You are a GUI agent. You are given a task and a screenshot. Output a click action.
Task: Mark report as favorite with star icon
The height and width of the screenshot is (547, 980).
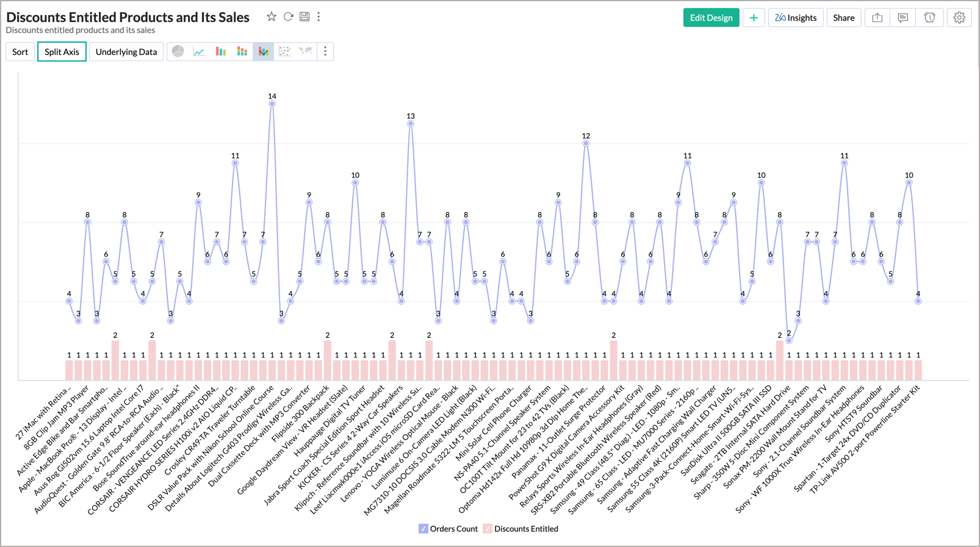tap(272, 17)
